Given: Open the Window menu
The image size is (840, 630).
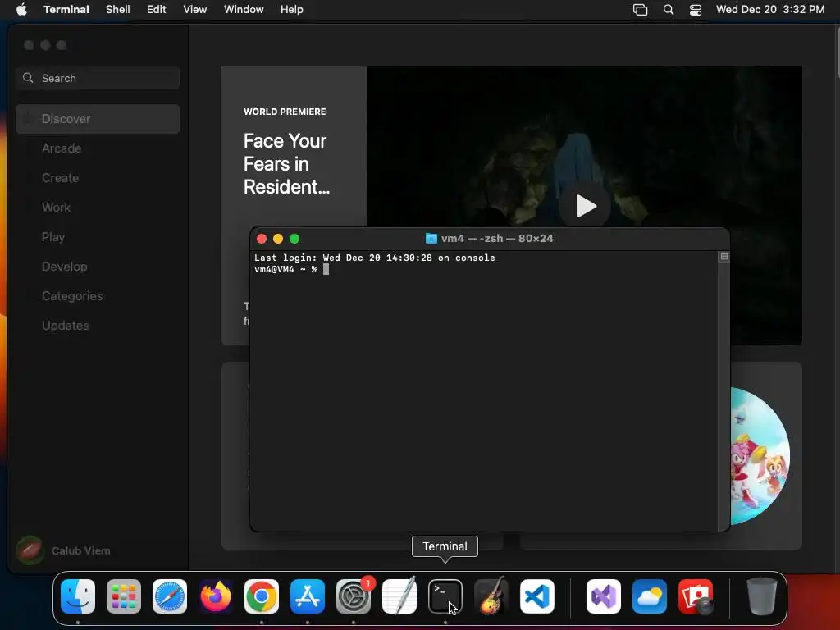Looking at the screenshot, I should 244,10.
